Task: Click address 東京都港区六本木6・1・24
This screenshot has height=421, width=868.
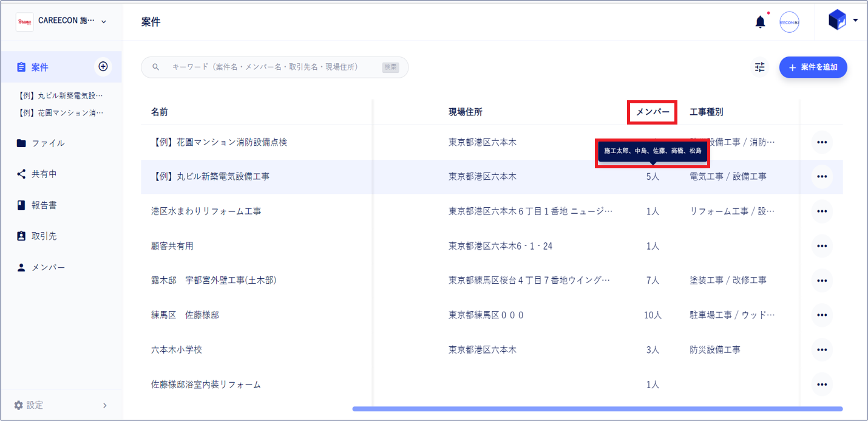Action: [501, 246]
